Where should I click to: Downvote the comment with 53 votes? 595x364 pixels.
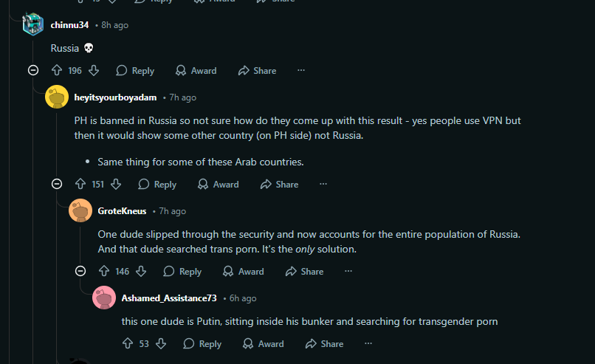160,344
